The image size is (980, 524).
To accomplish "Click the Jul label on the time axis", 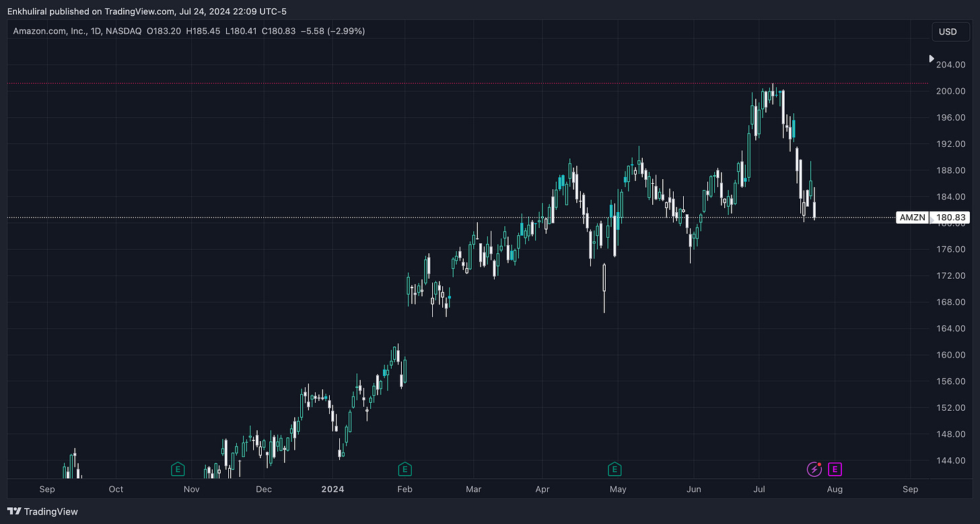I will [759, 489].
